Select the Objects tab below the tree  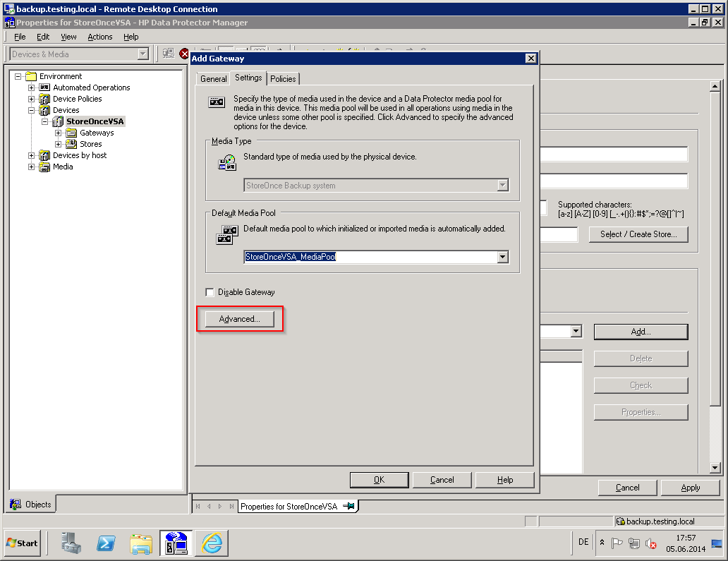click(x=30, y=505)
